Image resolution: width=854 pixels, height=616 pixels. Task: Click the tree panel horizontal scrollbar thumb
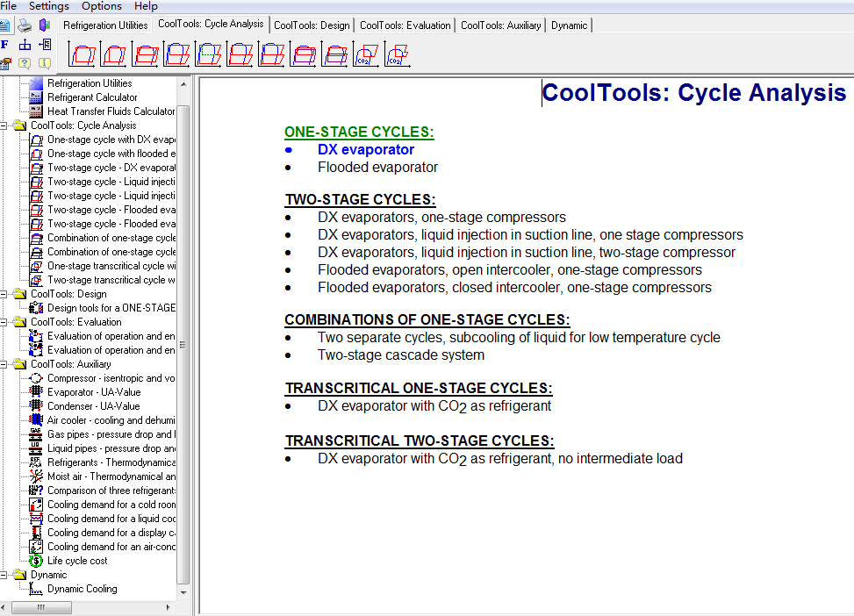point(41,607)
